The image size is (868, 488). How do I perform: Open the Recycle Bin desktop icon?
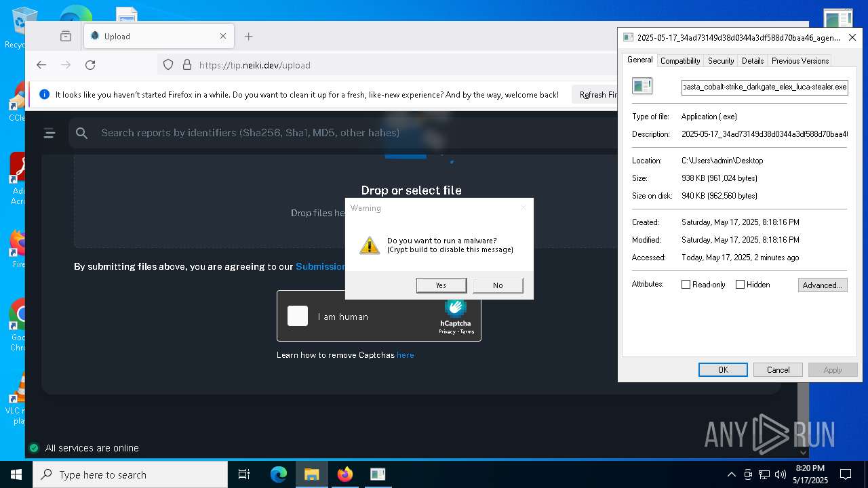[19, 28]
